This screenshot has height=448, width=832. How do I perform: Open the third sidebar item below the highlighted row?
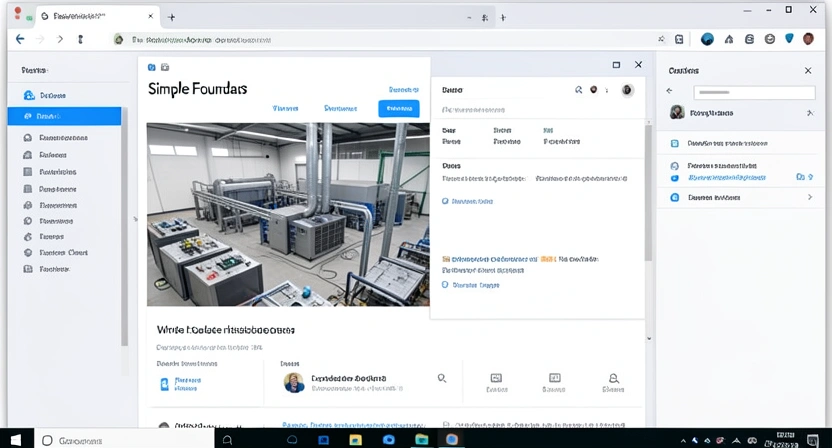(x=50, y=172)
